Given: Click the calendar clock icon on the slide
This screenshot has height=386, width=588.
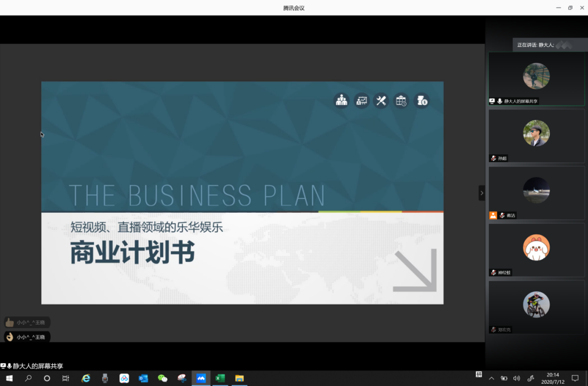Looking at the screenshot, I should [401, 100].
